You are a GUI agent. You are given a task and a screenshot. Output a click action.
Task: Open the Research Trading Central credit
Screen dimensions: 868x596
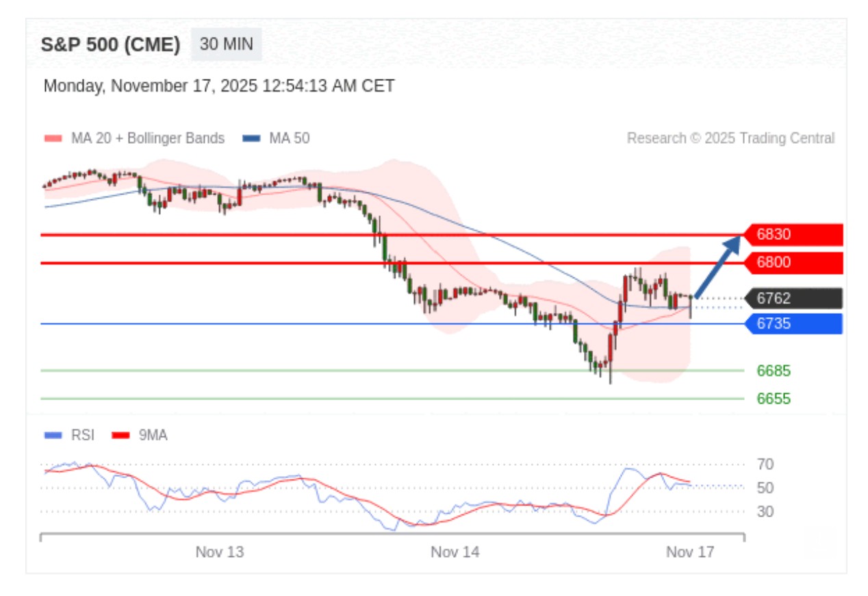(730, 138)
